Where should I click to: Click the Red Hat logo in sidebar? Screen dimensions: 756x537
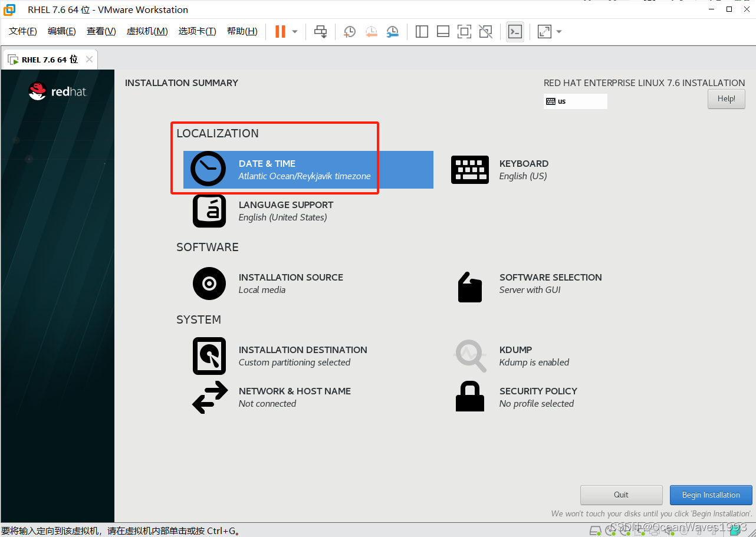pos(58,91)
